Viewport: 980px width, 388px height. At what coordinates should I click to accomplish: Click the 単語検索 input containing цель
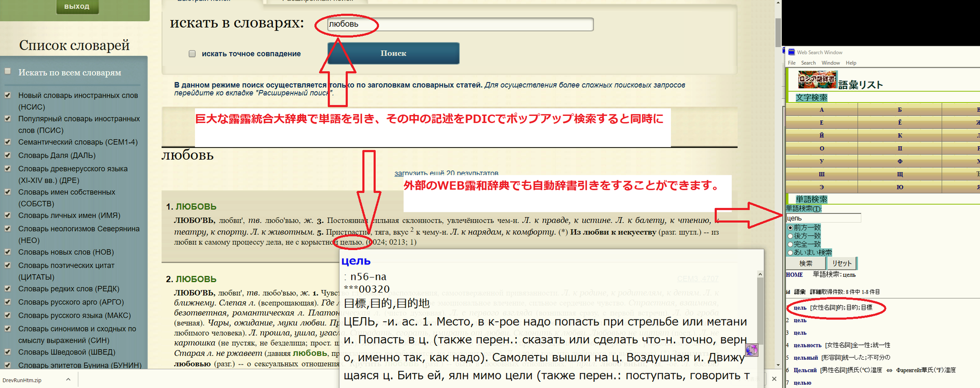click(x=824, y=218)
